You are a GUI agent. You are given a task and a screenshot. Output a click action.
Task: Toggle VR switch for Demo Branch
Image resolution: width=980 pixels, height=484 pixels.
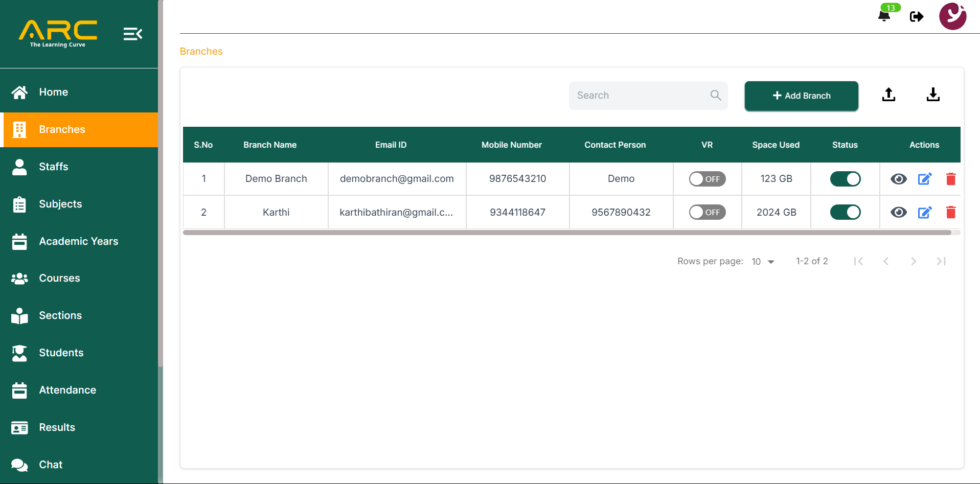tap(707, 179)
